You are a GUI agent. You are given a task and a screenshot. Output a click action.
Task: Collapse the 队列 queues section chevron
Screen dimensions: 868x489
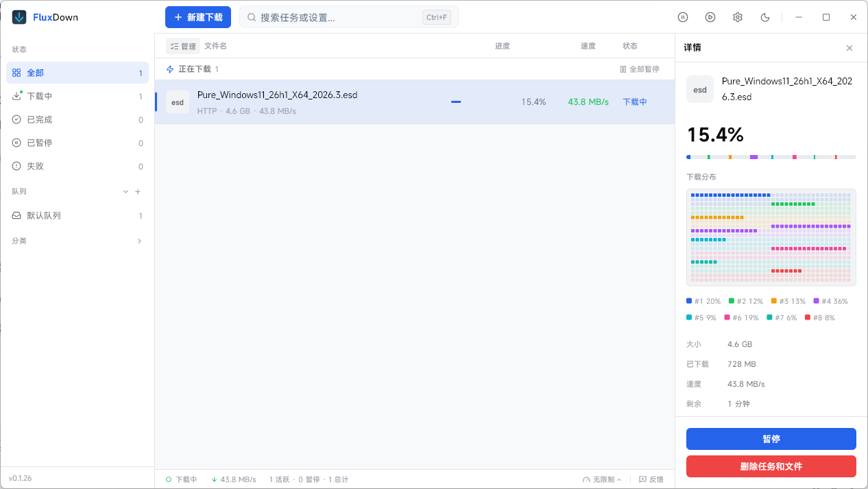[x=125, y=191]
